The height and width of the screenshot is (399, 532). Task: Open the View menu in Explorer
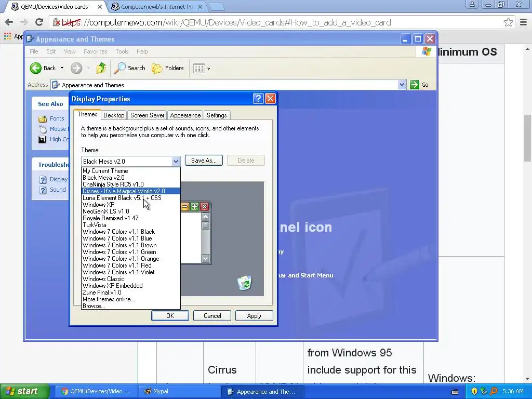coord(70,51)
